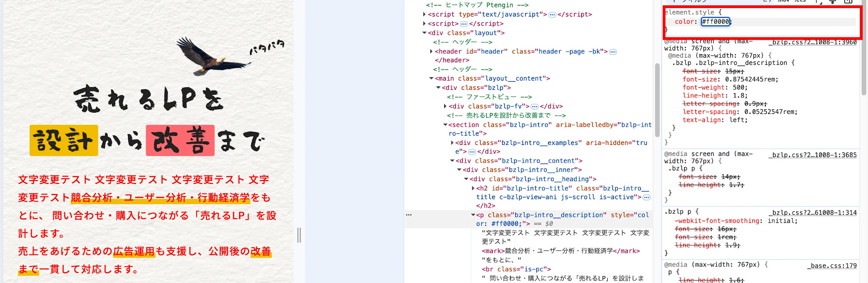Click letter-spacing: 0.05252547rem declaration
868x283 pixels.
(740, 112)
